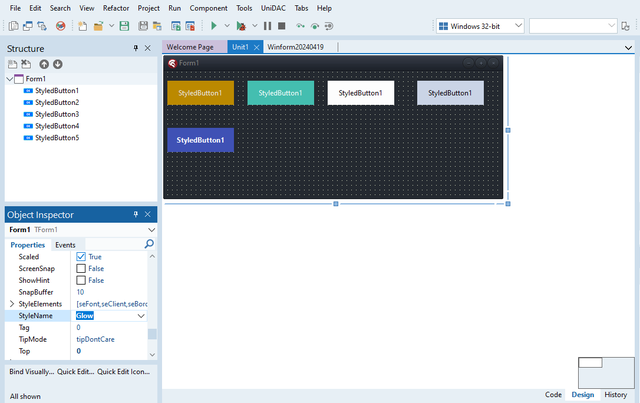Move component up in the Structure panel
Image resolution: width=640 pixels, height=403 pixels.
coord(44,64)
